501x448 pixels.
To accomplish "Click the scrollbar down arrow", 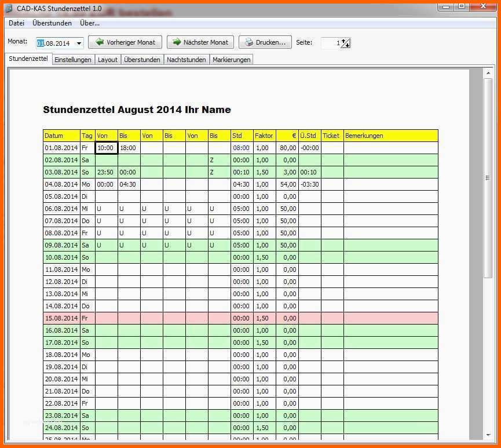I will pyautogui.click(x=488, y=435).
